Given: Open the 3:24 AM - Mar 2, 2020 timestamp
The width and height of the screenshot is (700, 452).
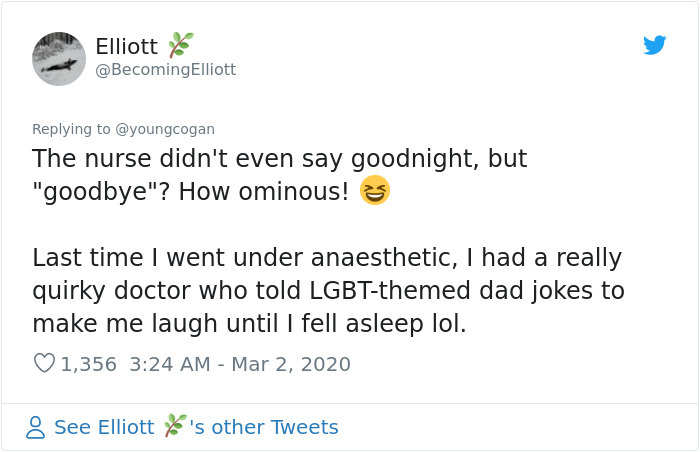Looking at the screenshot, I should pos(241,364).
